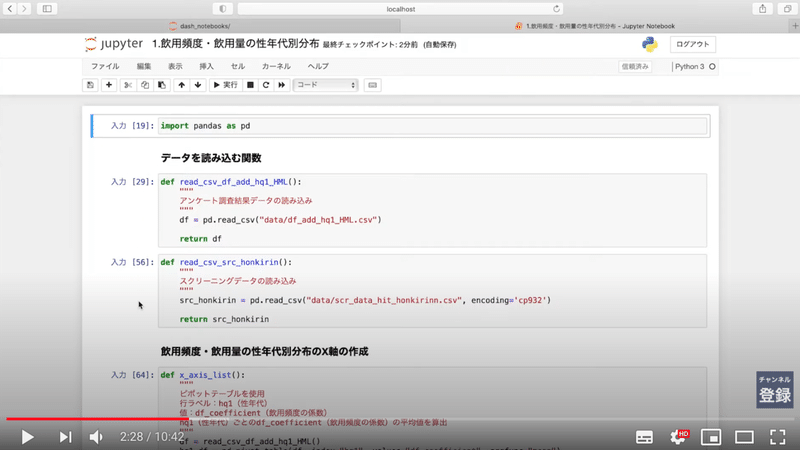
Task: Click the 入力 [64] cell prompt
Action: tap(132, 375)
